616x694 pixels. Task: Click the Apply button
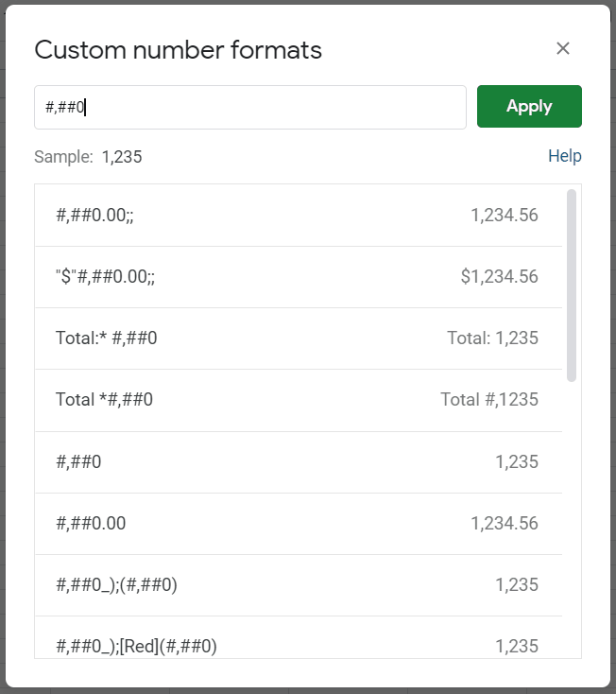click(x=529, y=106)
